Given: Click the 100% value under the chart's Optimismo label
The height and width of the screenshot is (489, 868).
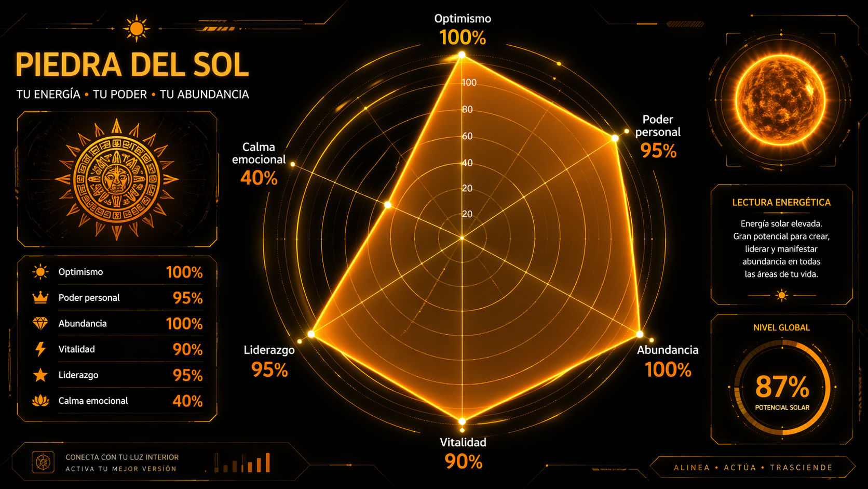Looking at the screenshot, I should [x=463, y=37].
